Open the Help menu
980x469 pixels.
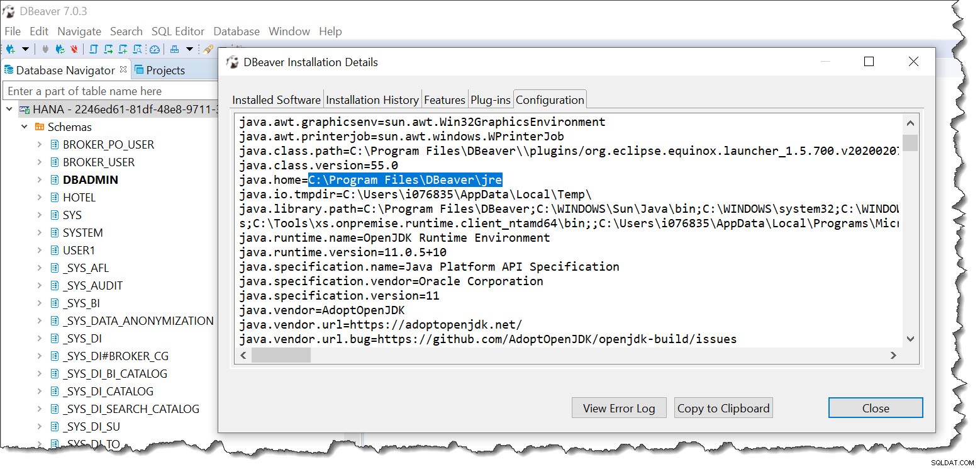tap(330, 31)
